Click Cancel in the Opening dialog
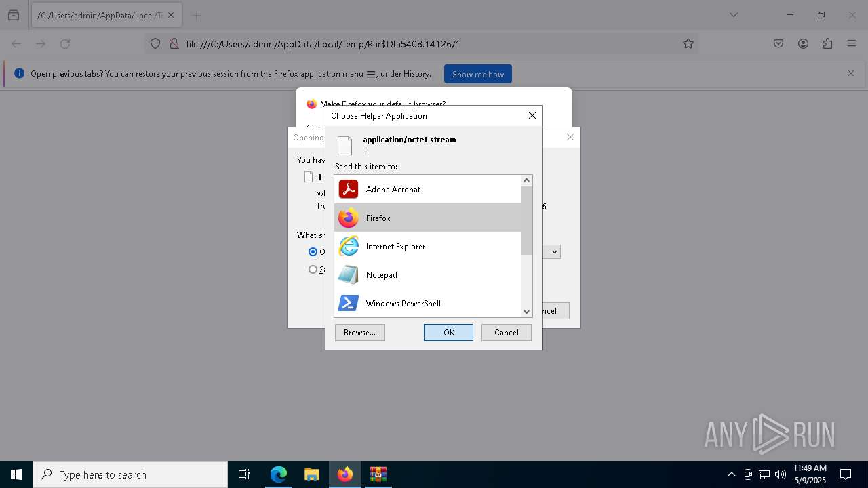 point(555,310)
